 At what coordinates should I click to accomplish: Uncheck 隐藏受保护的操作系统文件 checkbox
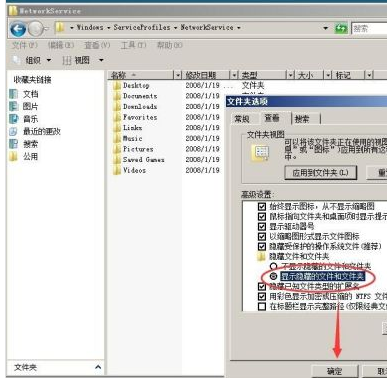click(262, 247)
